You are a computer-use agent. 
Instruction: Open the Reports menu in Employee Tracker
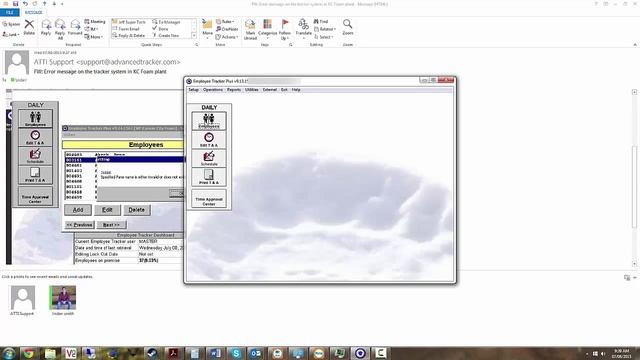point(233,89)
